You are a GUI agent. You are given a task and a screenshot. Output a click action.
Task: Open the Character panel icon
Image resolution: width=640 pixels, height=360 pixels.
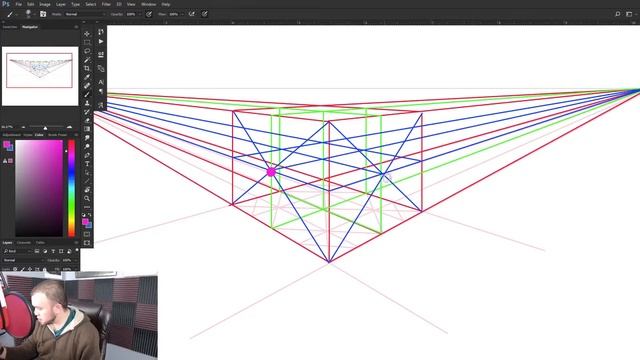tap(101, 82)
